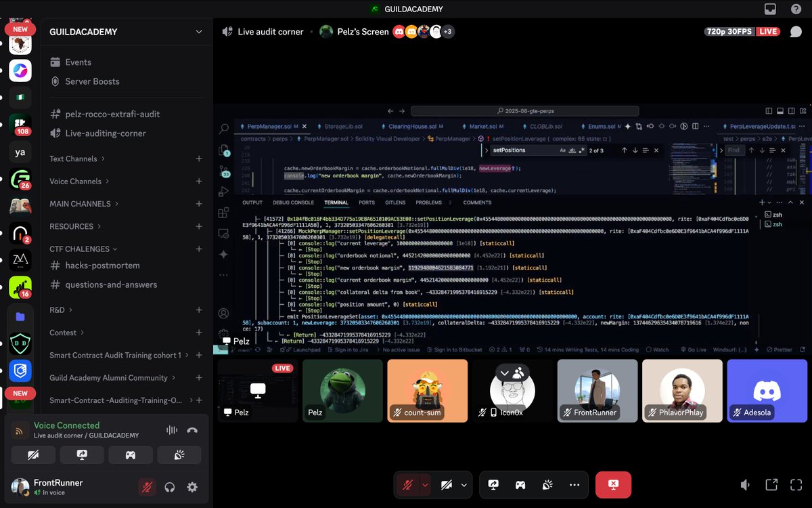This screenshot has height=508, width=812.
Task: Disconnect with the red hang up button
Action: [613, 485]
